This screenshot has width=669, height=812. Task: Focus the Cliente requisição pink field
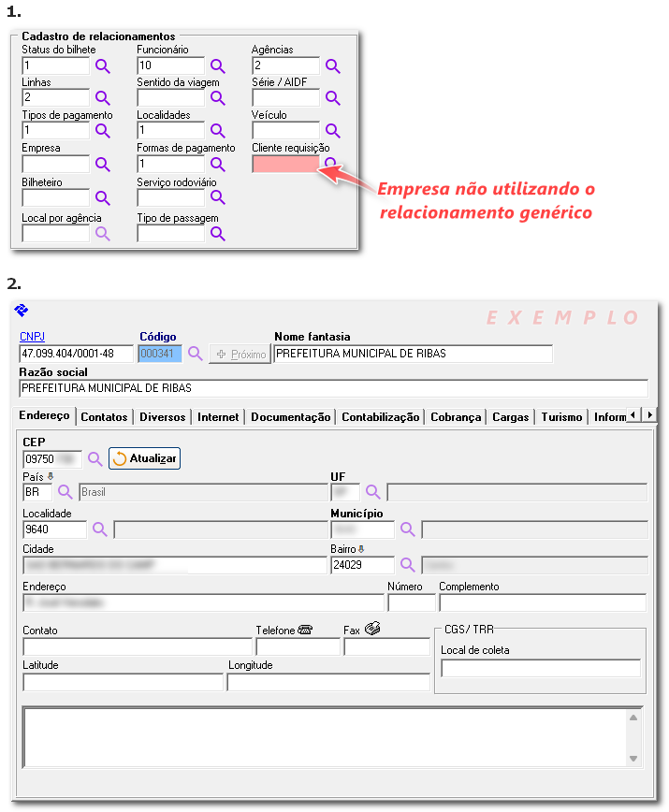pos(285,164)
